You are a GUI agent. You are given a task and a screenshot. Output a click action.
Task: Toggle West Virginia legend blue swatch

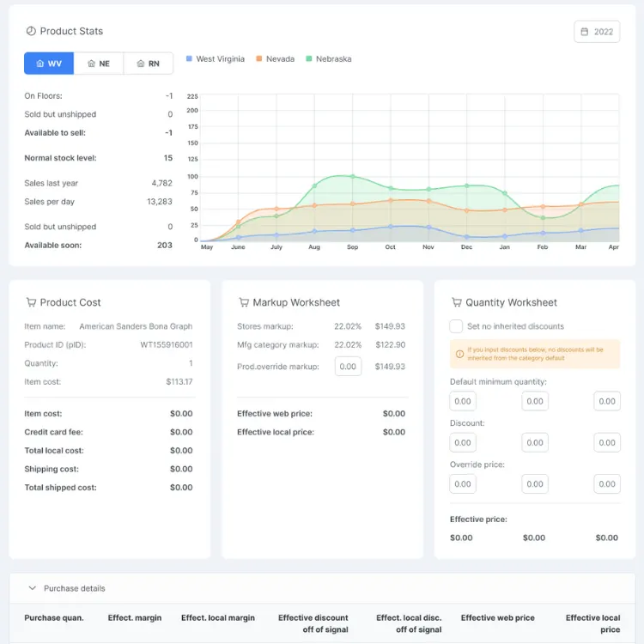click(x=189, y=58)
